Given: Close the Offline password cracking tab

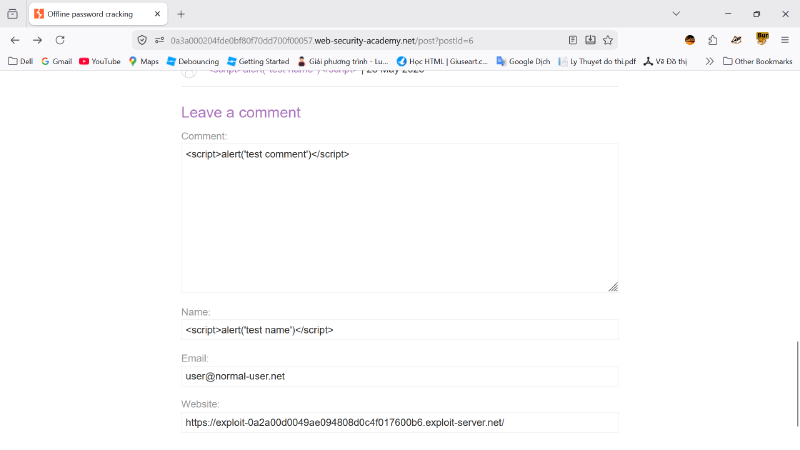Looking at the screenshot, I should 157,14.
